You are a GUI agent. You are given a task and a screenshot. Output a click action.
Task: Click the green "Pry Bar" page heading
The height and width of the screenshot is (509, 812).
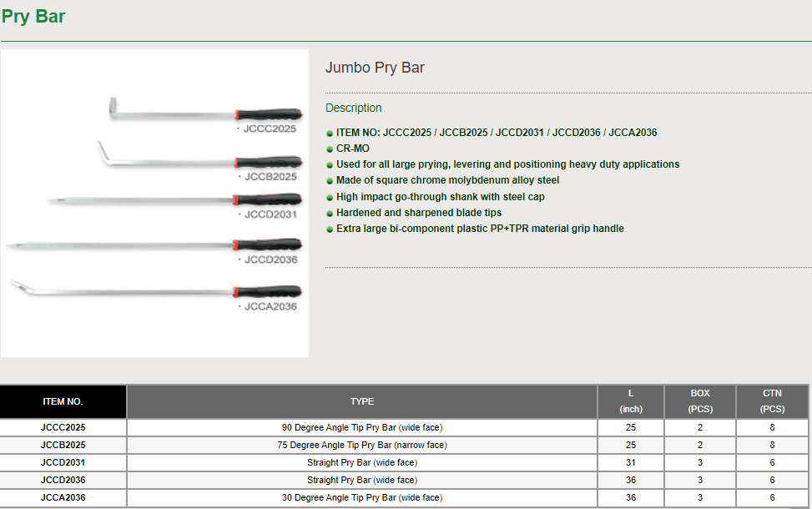click(x=33, y=16)
